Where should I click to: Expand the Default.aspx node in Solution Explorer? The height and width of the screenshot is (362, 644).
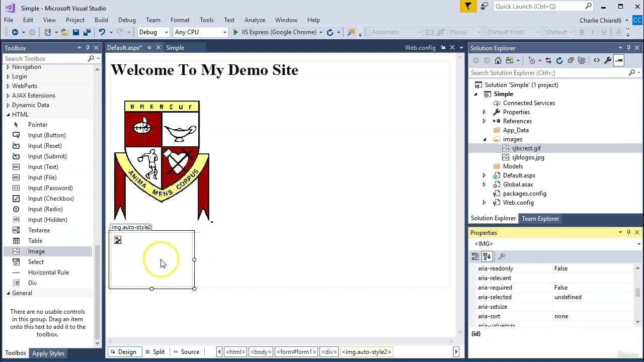(484, 175)
